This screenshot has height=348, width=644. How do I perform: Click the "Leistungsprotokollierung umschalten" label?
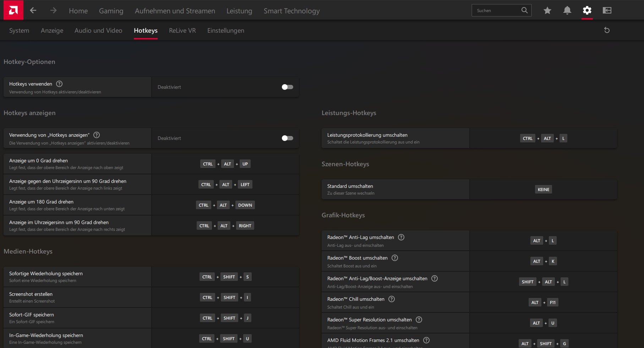pos(367,135)
